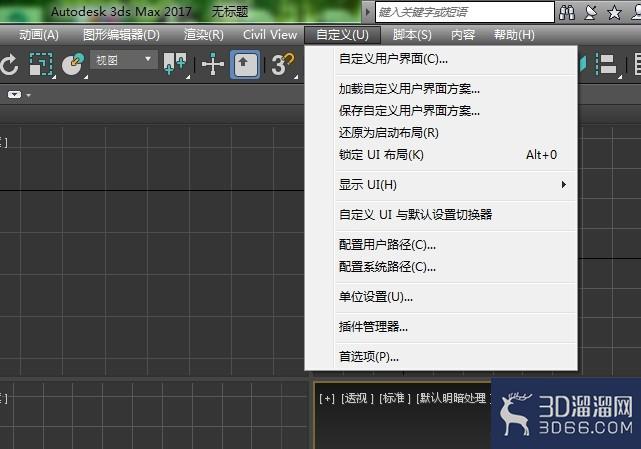
Task: Select the Scale tool icon
Action: (41, 64)
